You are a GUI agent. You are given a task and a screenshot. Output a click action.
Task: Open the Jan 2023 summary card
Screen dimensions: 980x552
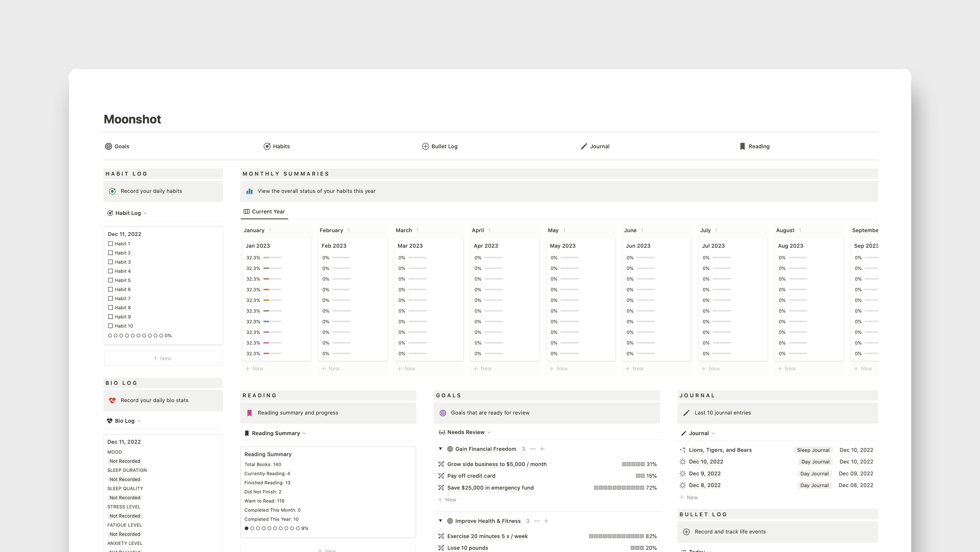(277, 299)
